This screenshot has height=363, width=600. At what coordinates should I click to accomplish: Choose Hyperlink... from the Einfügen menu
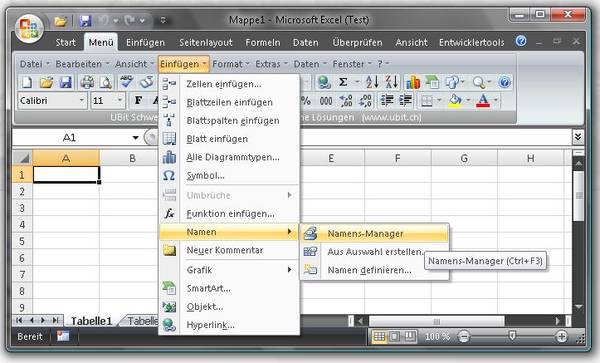[229, 325]
